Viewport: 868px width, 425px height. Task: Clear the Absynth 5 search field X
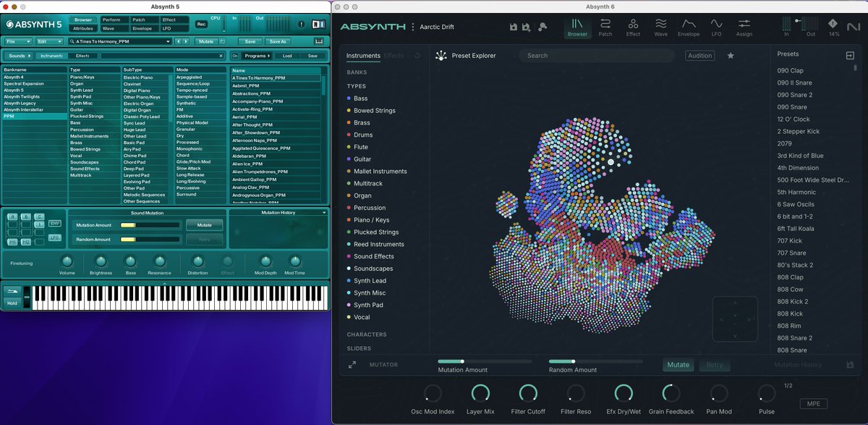(221, 56)
